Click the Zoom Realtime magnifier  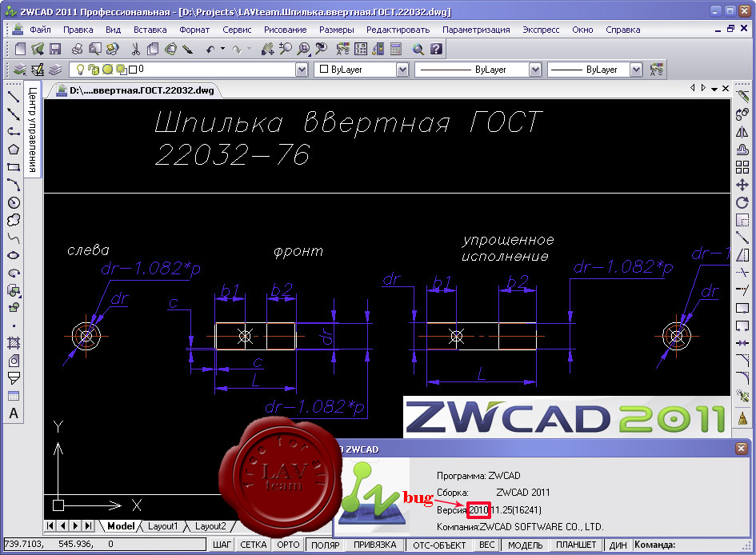tap(285, 49)
